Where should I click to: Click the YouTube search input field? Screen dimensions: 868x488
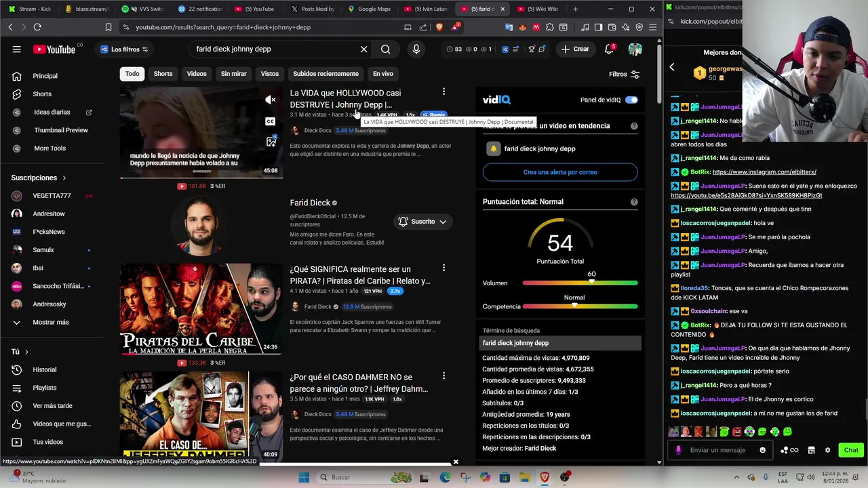275,49
